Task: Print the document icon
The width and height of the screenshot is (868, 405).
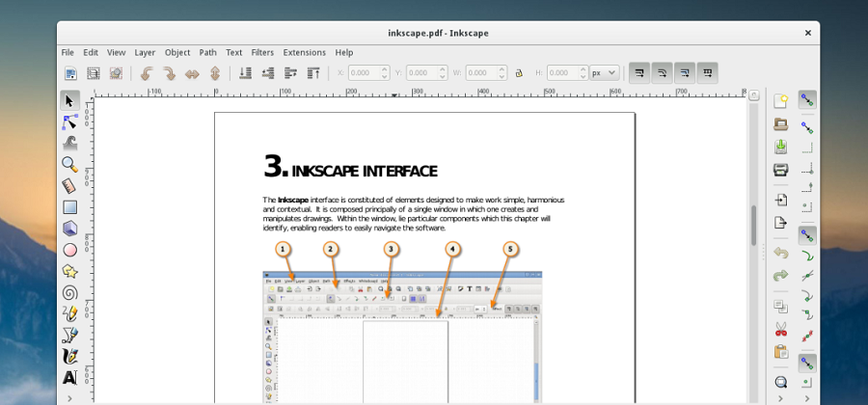Action: click(780, 170)
